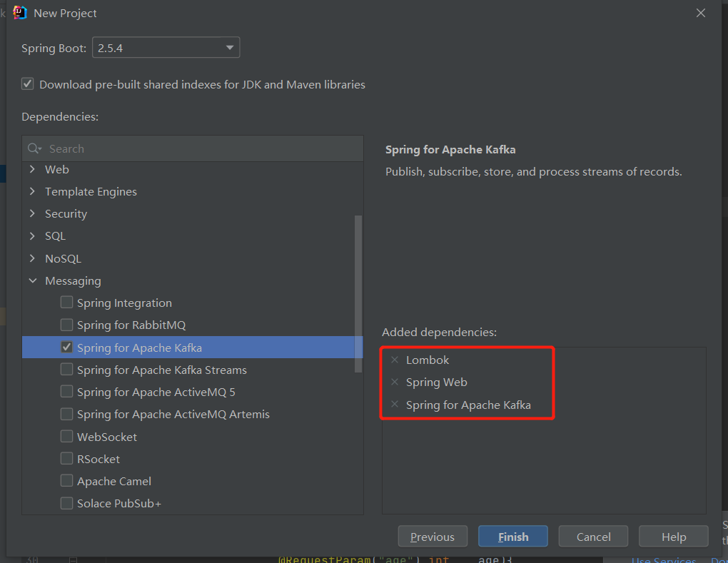This screenshot has height=563, width=728.
Task: Check Spring for Apache Kafka Streams
Action: (x=67, y=370)
